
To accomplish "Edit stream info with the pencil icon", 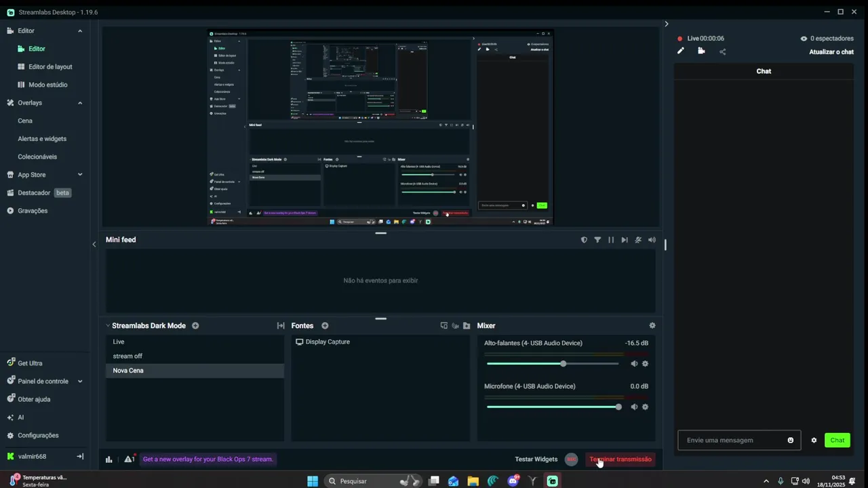I will [x=681, y=51].
